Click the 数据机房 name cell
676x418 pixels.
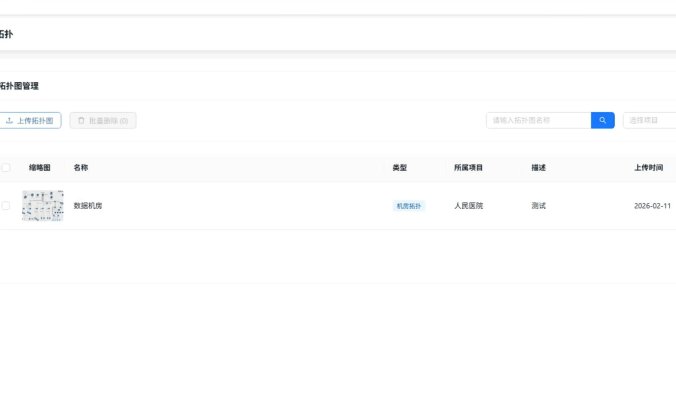(88, 206)
